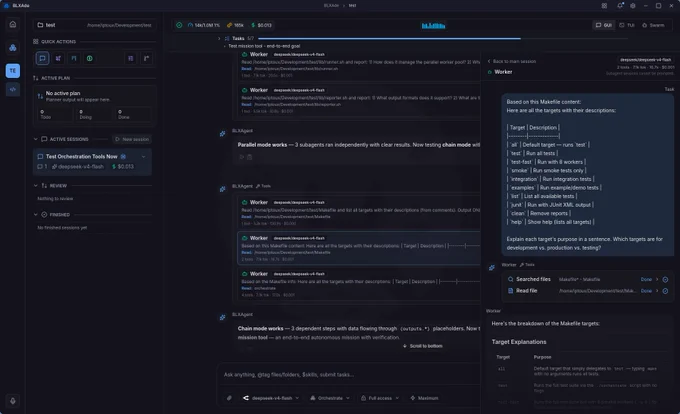Viewport: 680px width, 414px height.
Task: Click the token usage 14k/1.0M indicator
Action: (204, 25)
